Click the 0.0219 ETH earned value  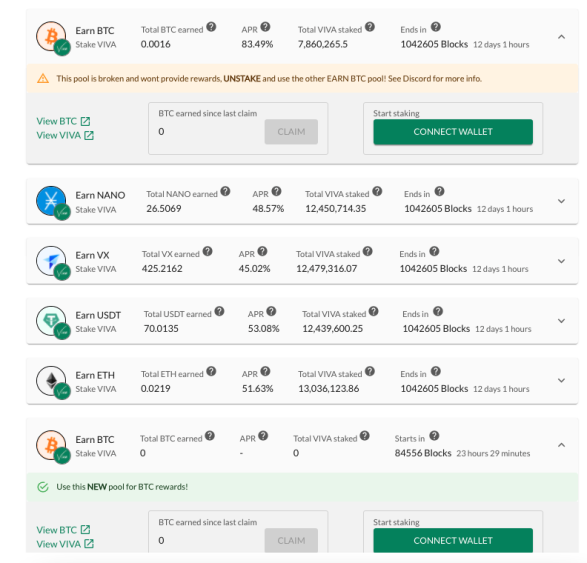[x=155, y=389]
